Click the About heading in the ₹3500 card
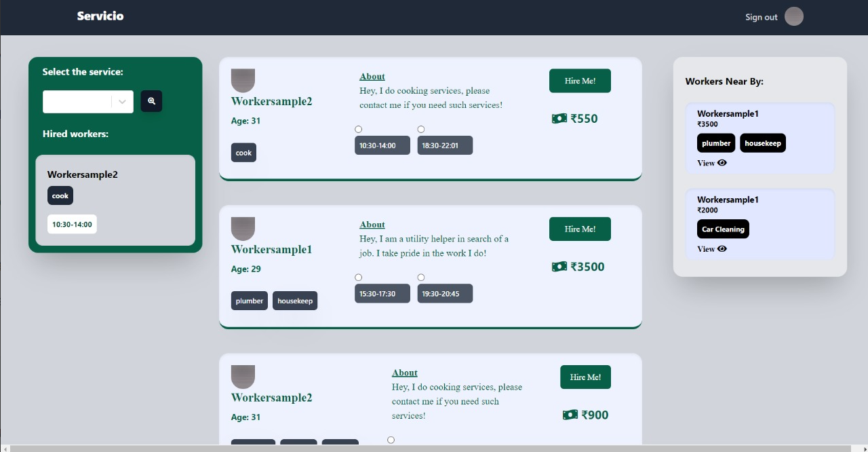868x452 pixels. point(372,225)
